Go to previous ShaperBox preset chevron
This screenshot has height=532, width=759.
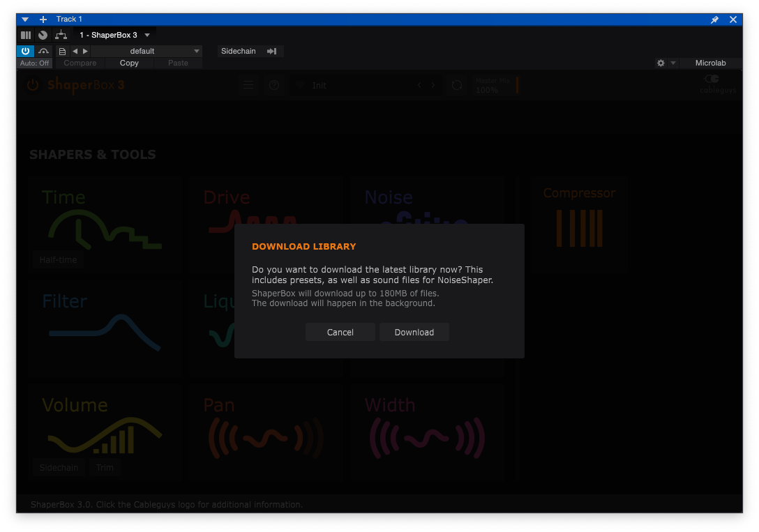coord(419,85)
